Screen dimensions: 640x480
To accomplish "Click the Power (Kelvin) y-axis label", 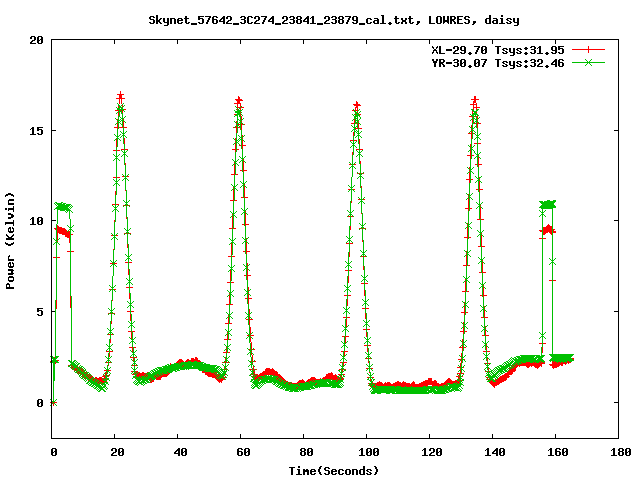I will (x=10, y=241).
